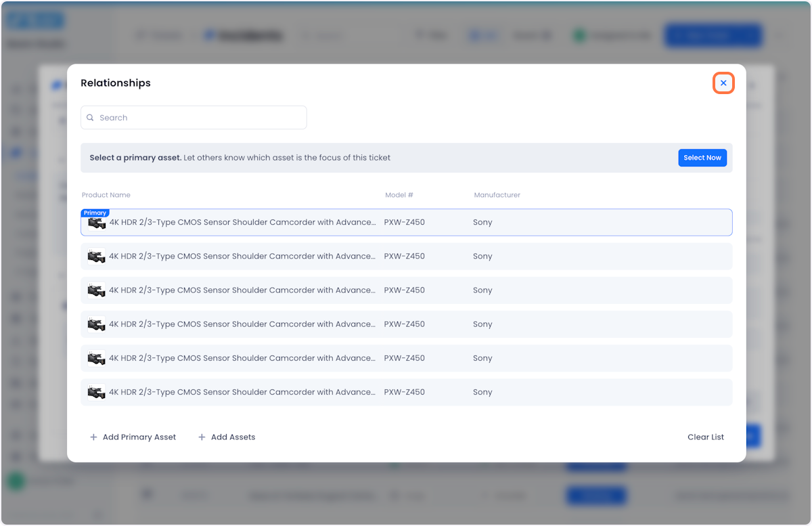812x526 pixels.
Task: Click into the Search field
Action: (194, 118)
